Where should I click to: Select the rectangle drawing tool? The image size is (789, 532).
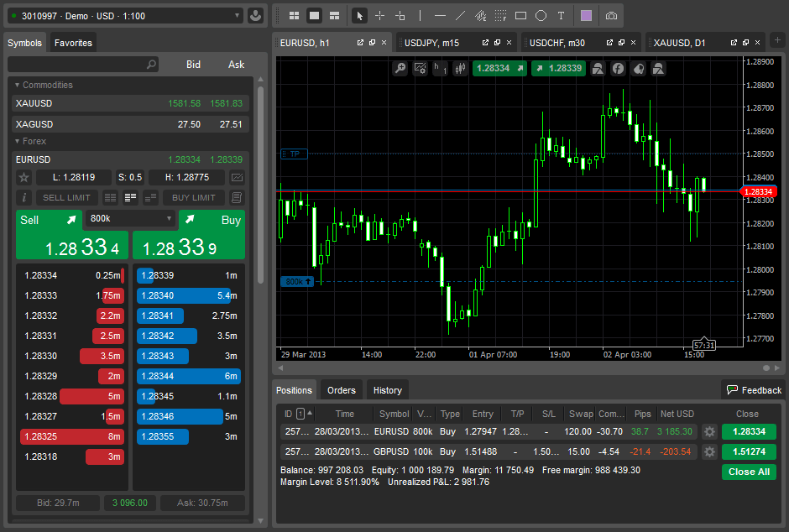coord(520,16)
